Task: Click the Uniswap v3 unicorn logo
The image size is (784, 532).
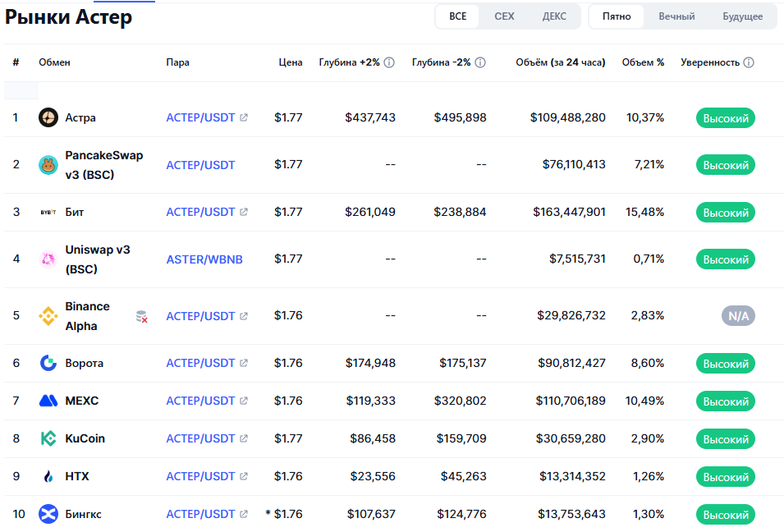Action: coord(48,259)
